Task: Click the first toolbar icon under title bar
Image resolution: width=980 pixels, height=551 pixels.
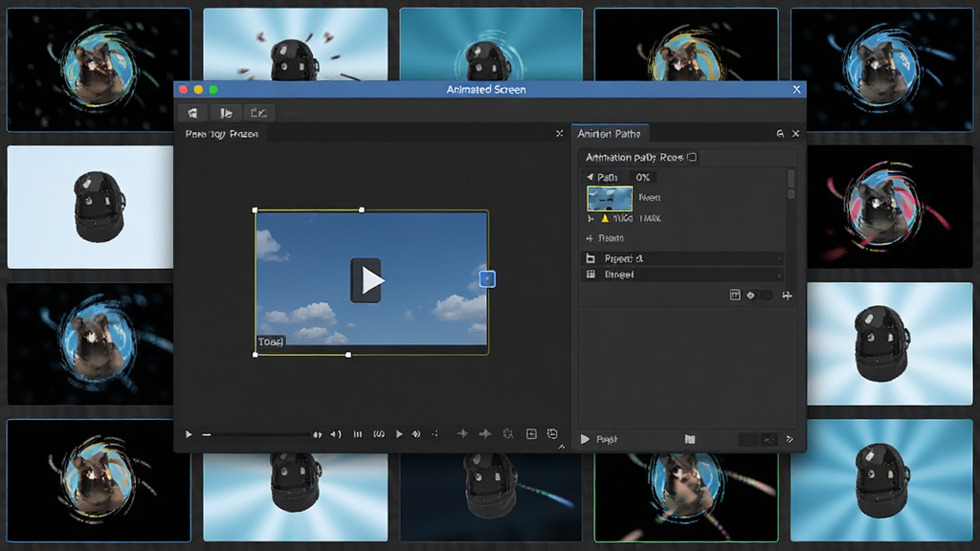Action: point(192,113)
